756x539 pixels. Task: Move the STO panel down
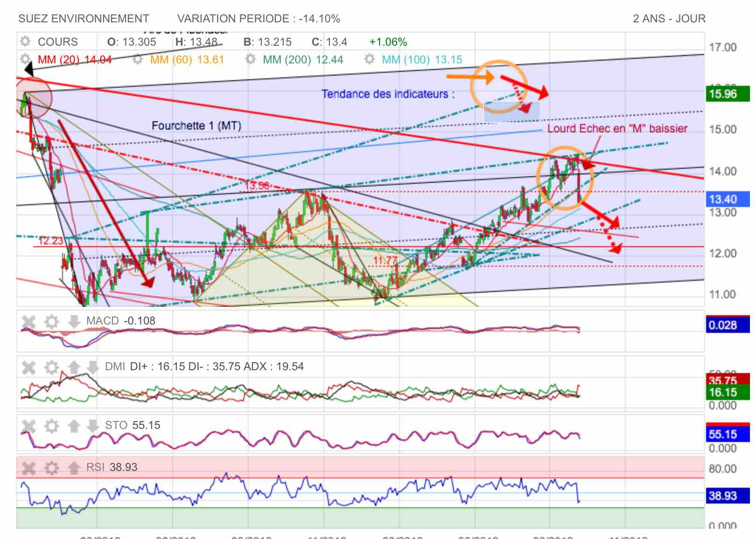[x=92, y=426]
